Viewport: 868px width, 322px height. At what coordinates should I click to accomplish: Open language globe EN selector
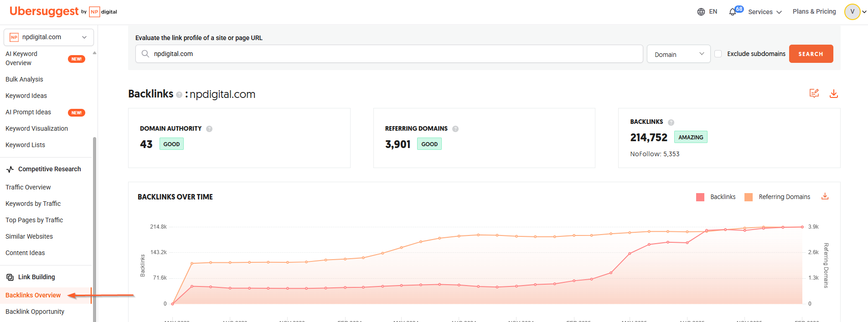[707, 12]
